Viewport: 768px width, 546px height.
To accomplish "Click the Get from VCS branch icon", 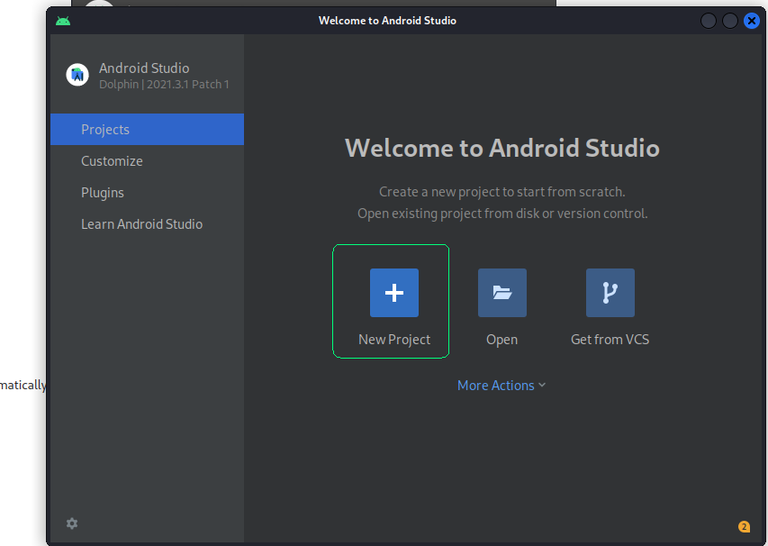I will click(x=610, y=293).
